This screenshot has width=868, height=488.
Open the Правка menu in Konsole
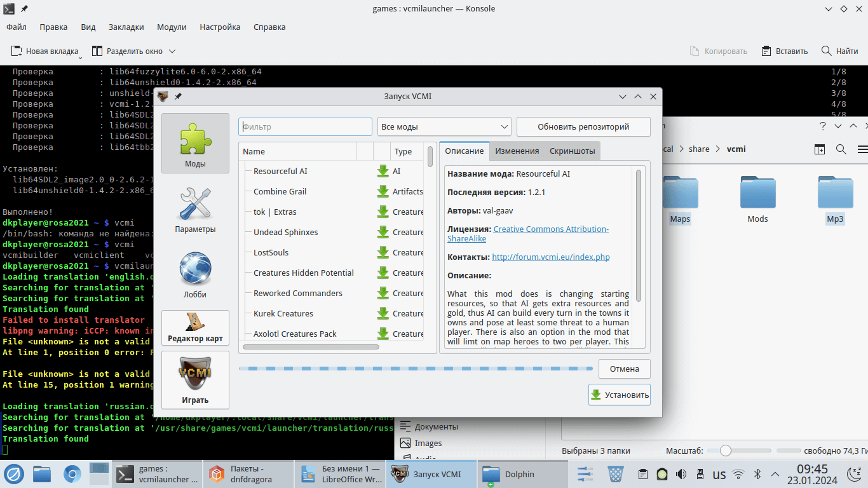point(53,27)
